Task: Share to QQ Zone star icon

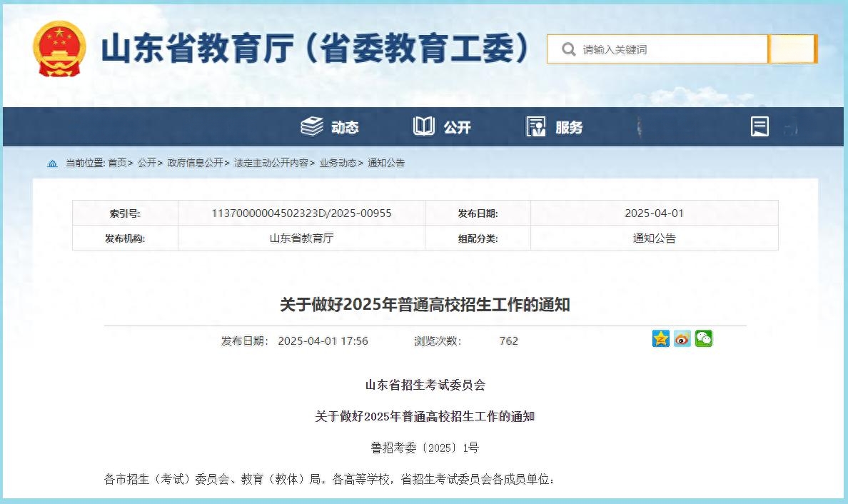Action: click(x=661, y=338)
